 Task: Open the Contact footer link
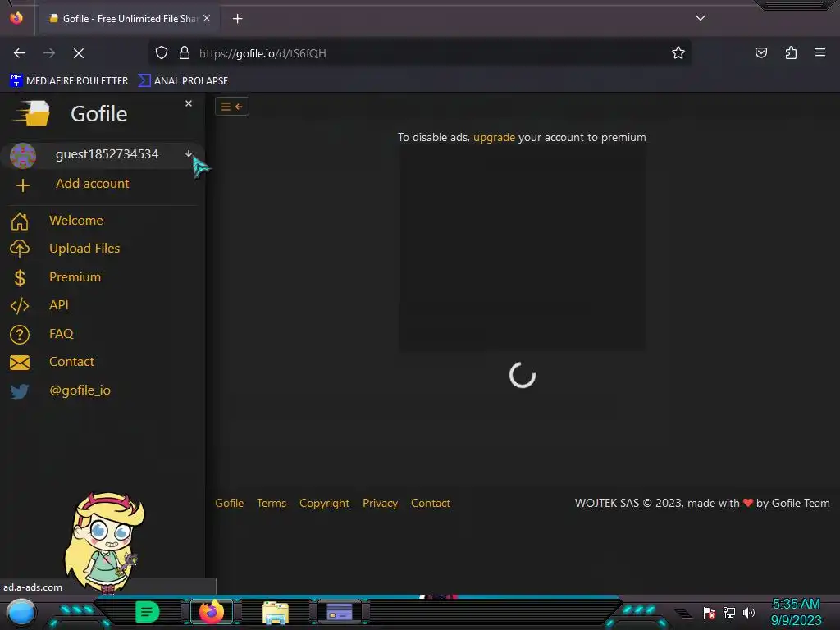coord(430,503)
